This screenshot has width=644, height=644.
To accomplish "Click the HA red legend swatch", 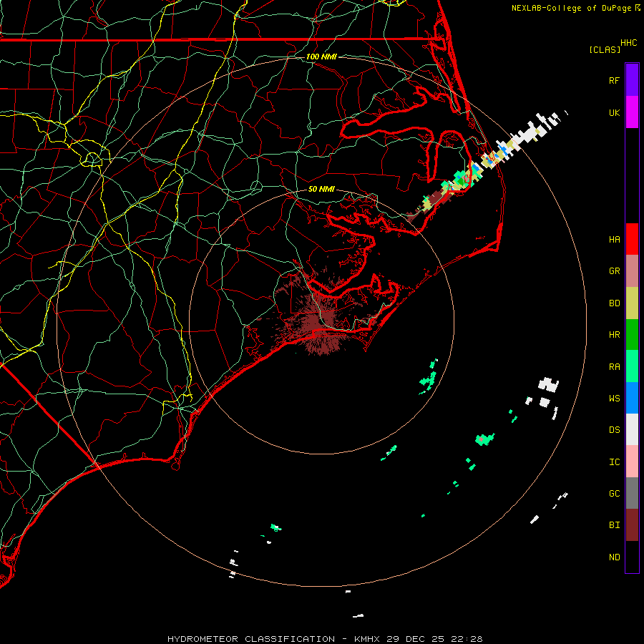I will click(632, 239).
